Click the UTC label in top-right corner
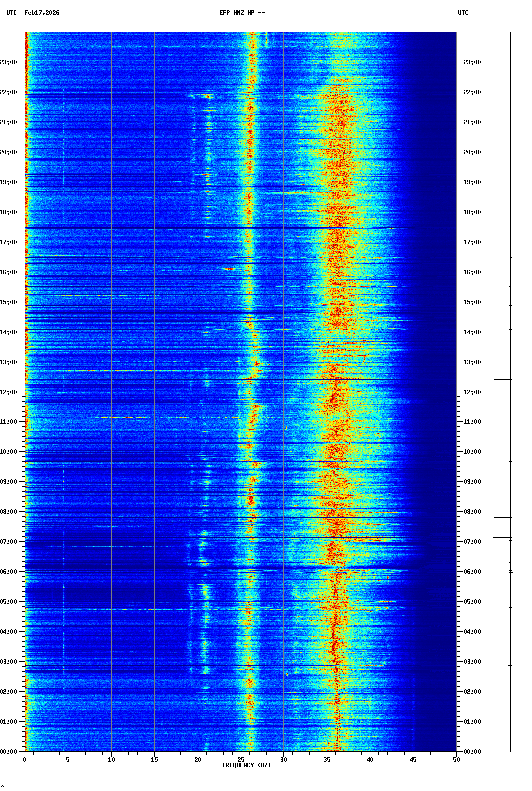532x791 pixels. pyautogui.click(x=463, y=13)
